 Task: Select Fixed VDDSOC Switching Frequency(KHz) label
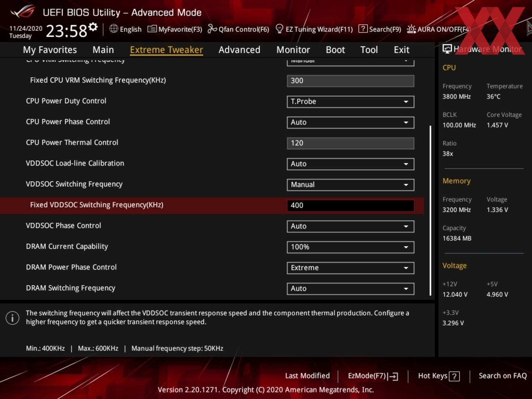point(97,205)
